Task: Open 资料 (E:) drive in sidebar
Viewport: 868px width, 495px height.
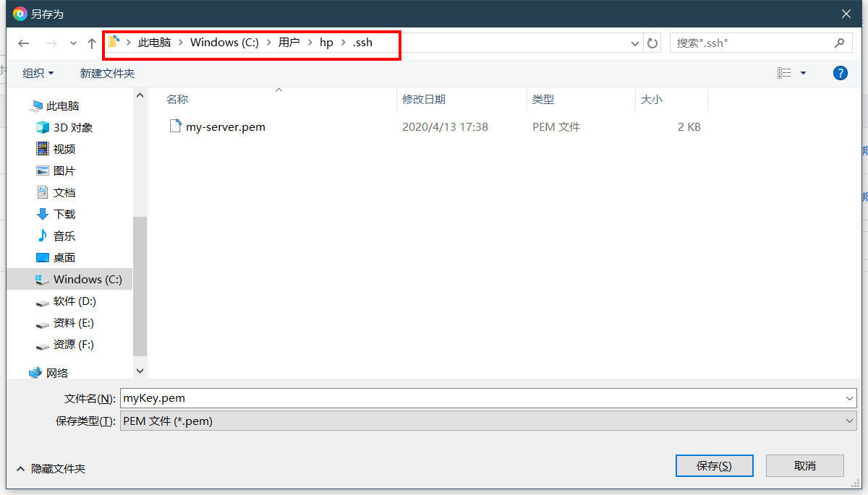Action: [74, 322]
